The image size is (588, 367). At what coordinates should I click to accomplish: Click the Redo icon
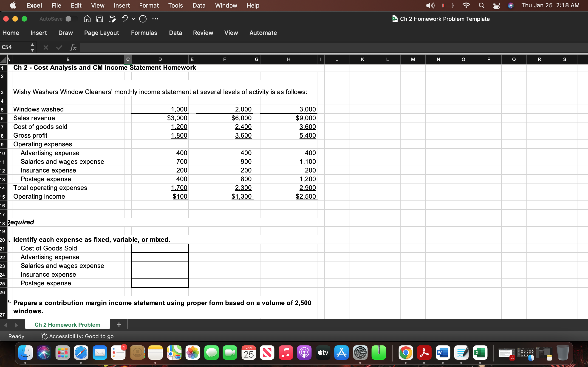tap(143, 19)
